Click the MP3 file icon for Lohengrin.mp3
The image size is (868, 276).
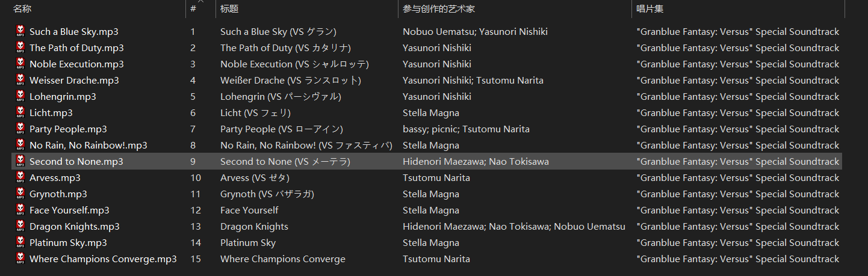point(20,96)
